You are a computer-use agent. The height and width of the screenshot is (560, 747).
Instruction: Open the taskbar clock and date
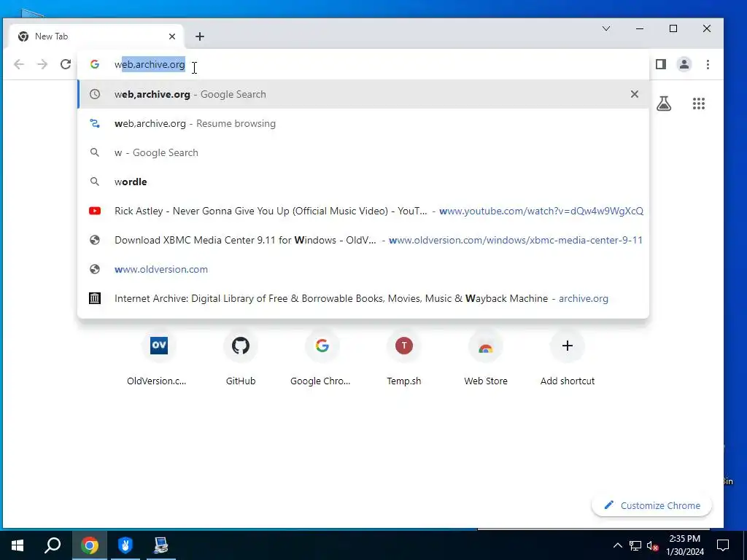pos(684,545)
